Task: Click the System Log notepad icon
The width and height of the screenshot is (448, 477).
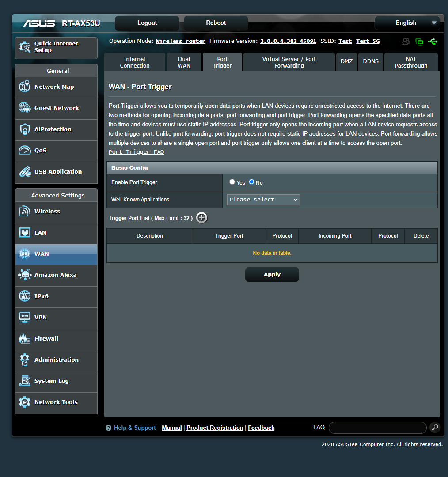Action: (x=25, y=381)
